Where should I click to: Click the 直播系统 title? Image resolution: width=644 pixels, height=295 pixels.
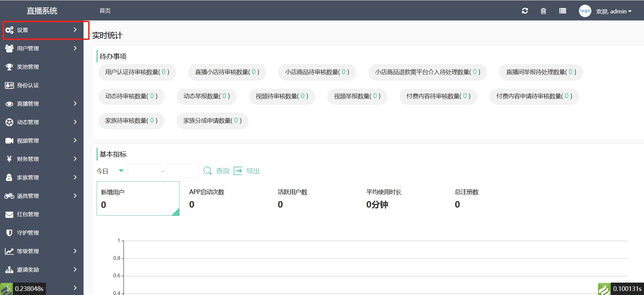[42, 11]
